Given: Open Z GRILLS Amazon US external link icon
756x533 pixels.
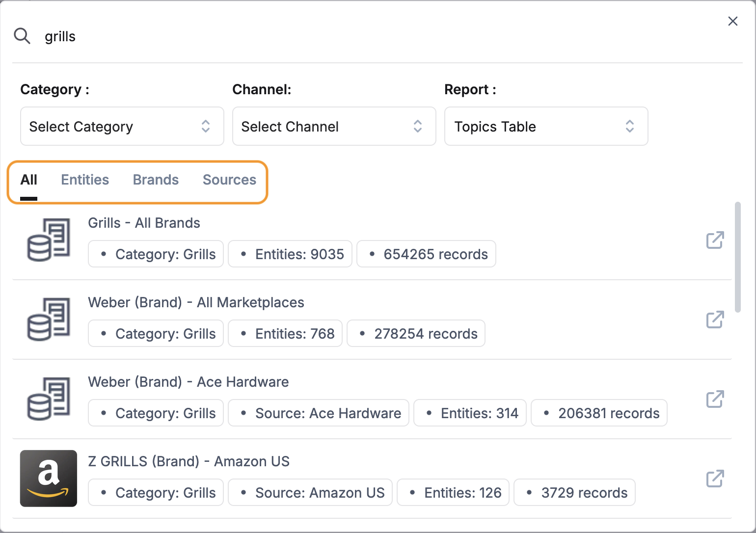Looking at the screenshot, I should 715,479.
